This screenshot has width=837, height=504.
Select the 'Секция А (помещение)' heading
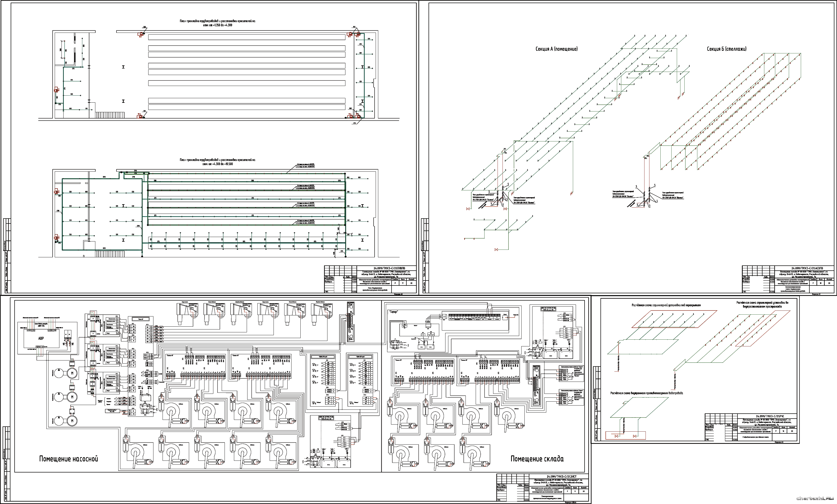(556, 49)
